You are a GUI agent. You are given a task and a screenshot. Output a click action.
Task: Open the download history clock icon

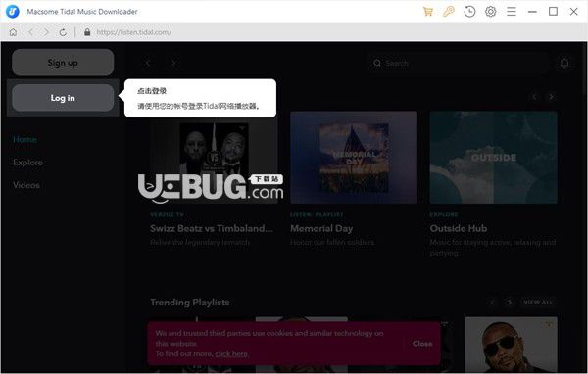[469, 12]
